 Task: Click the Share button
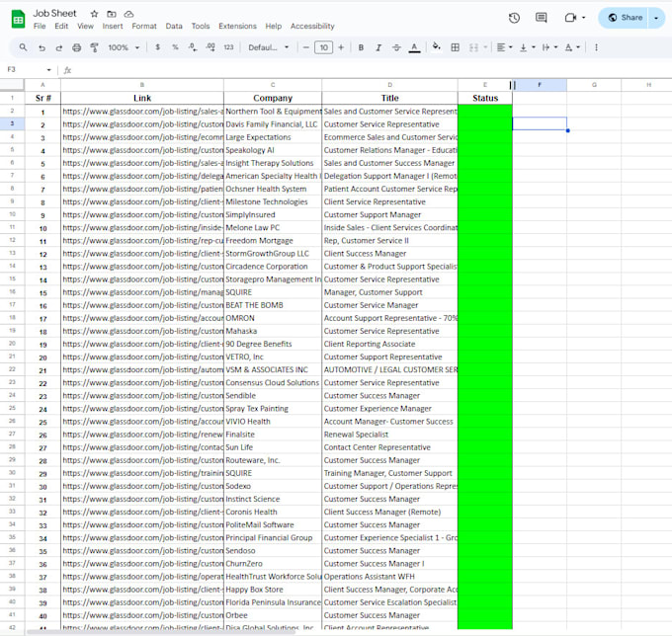[x=625, y=18]
